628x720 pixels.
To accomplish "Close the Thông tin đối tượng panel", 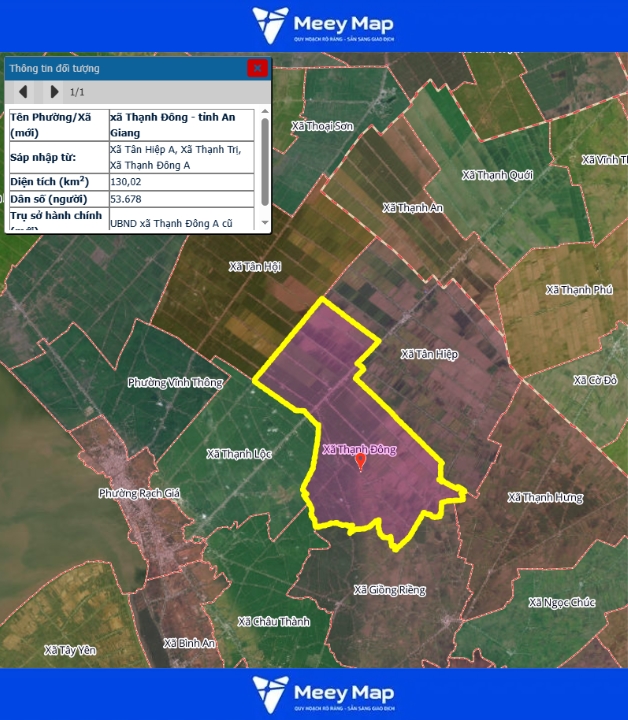I will (257, 68).
